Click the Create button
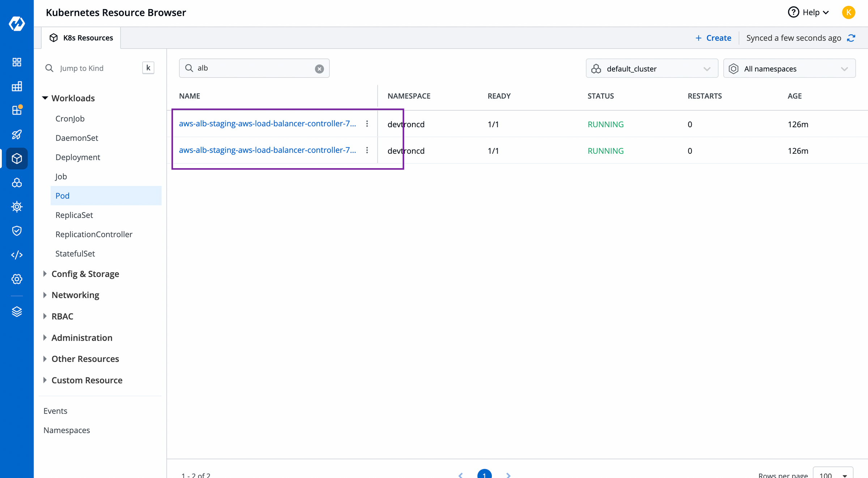 [x=713, y=38]
